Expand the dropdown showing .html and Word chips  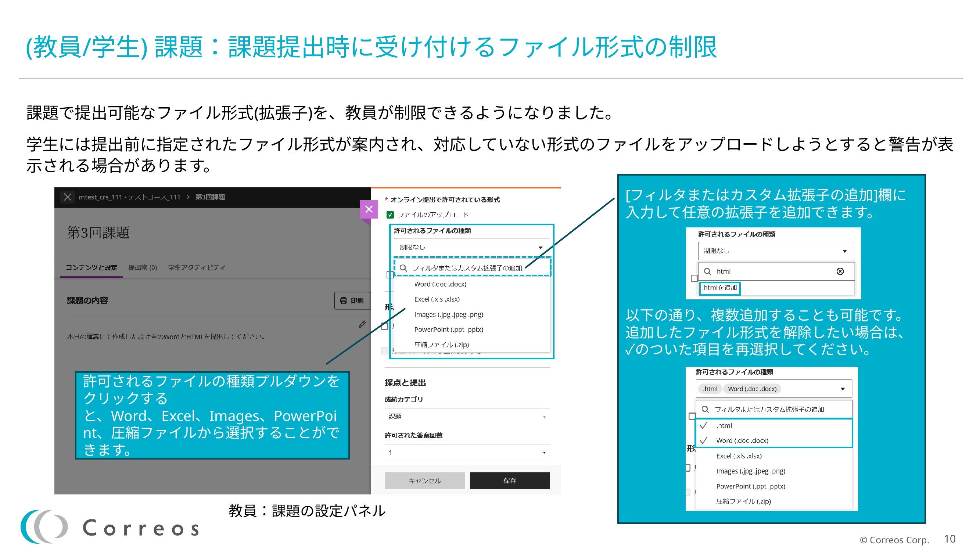774,389
